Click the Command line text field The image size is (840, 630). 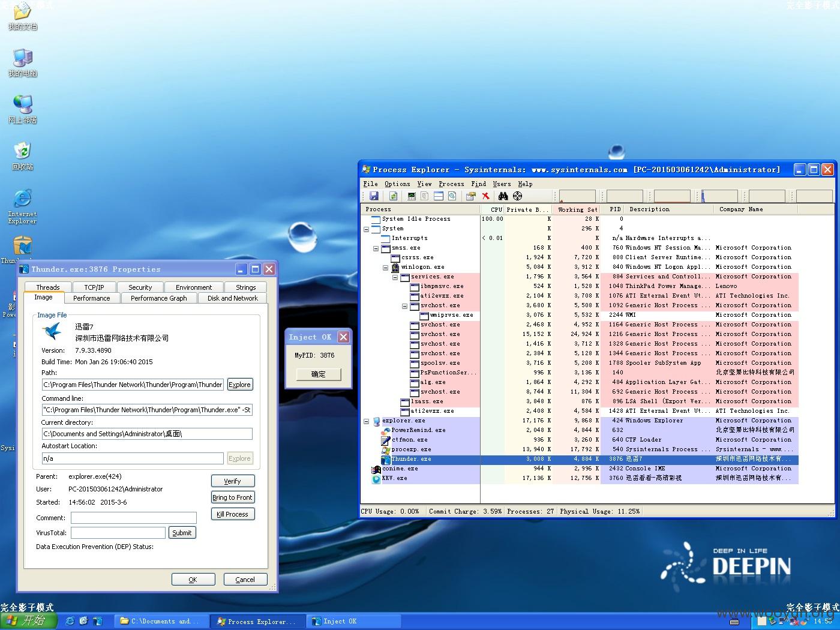[x=147, y=410]
